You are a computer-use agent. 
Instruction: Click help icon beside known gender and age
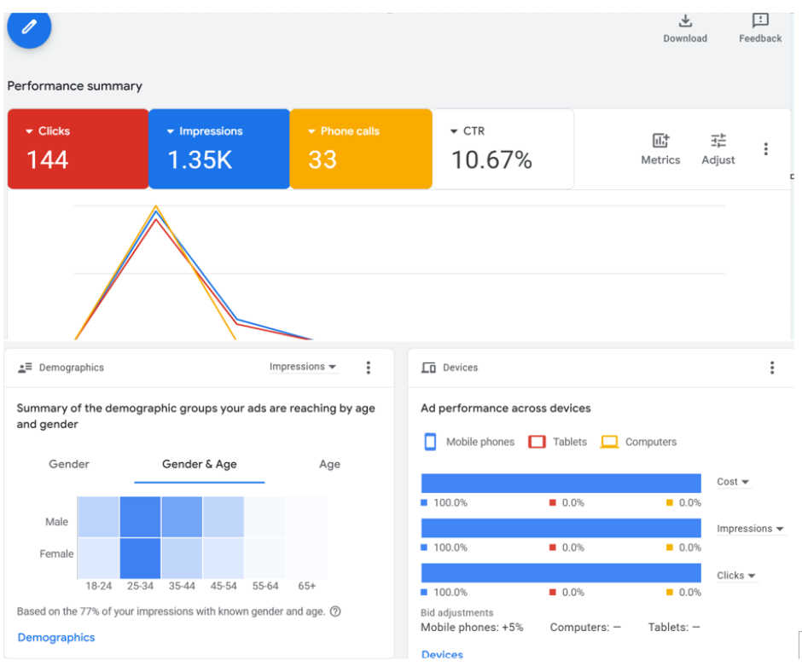(x=335, y=611)
